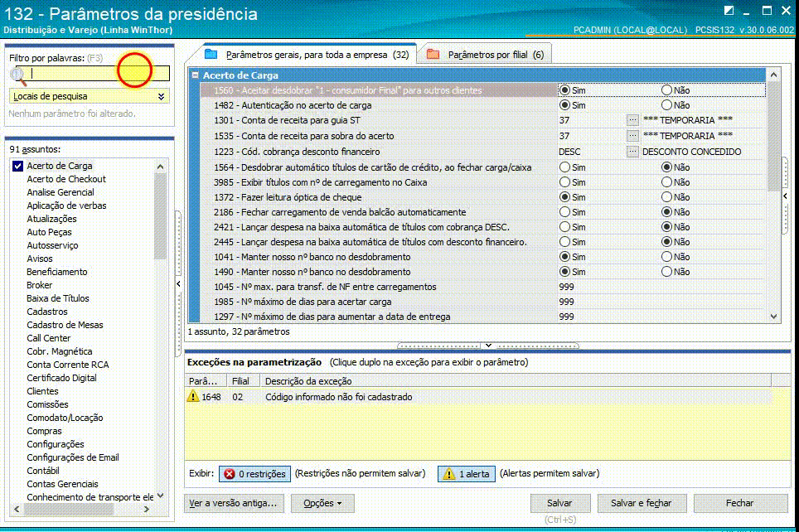Select Não for parameter 1490
Screen dimensions: 799x532
(x=666, y=272)
